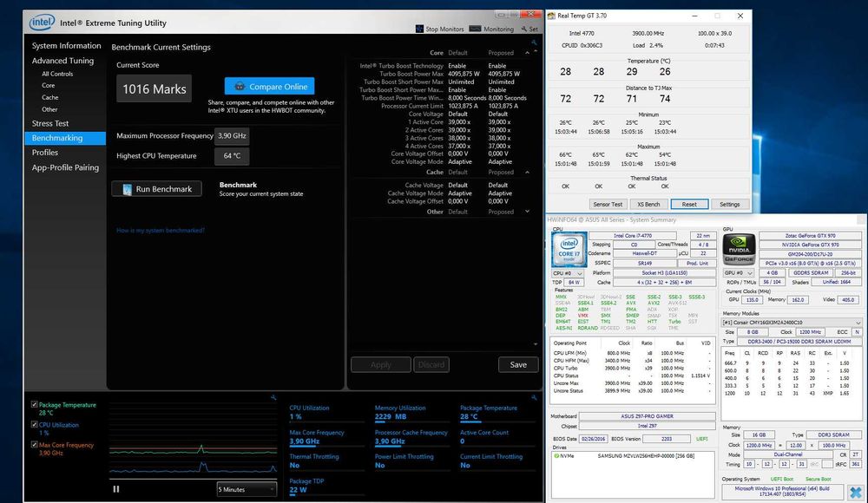Click the Compare Online button
Image resolution: width=868 pixels, height=503 pixels.
pyautogui.click(x=270, y=87)
